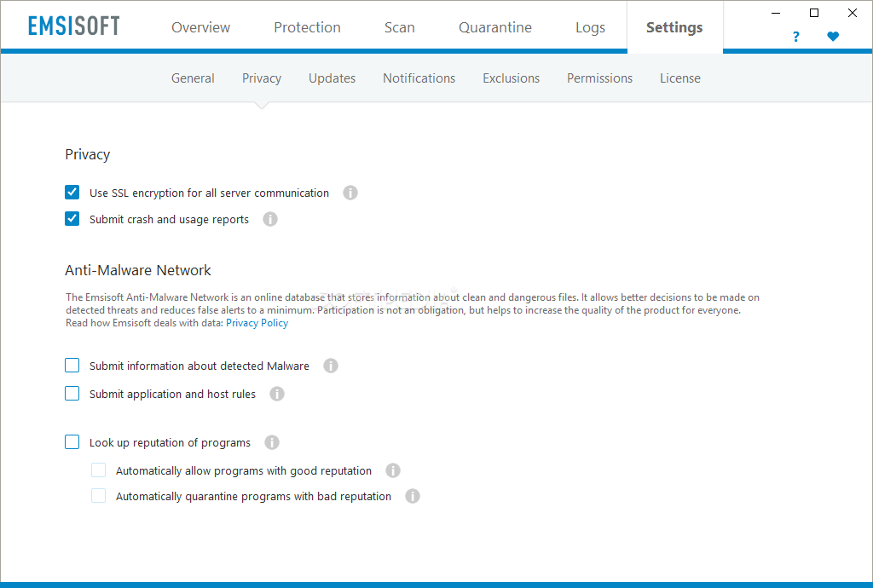The width and height of the screenshot is (873, 588).
Task: Go to the Overview tab
Action: tap(200, 27)
